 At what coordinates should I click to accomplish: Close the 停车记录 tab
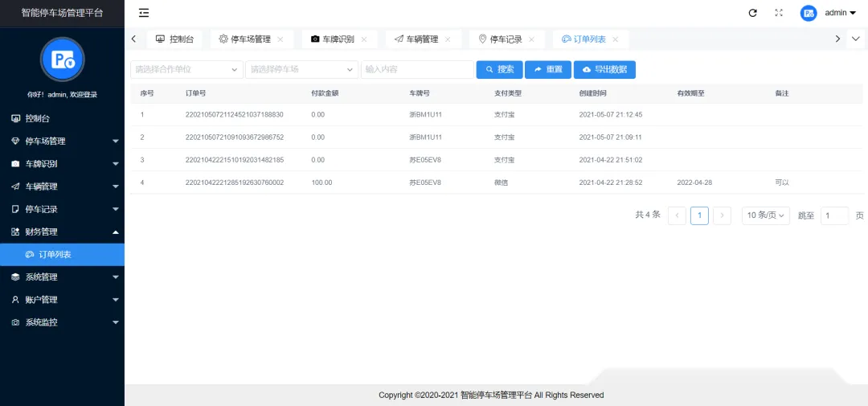coord(531,39)
